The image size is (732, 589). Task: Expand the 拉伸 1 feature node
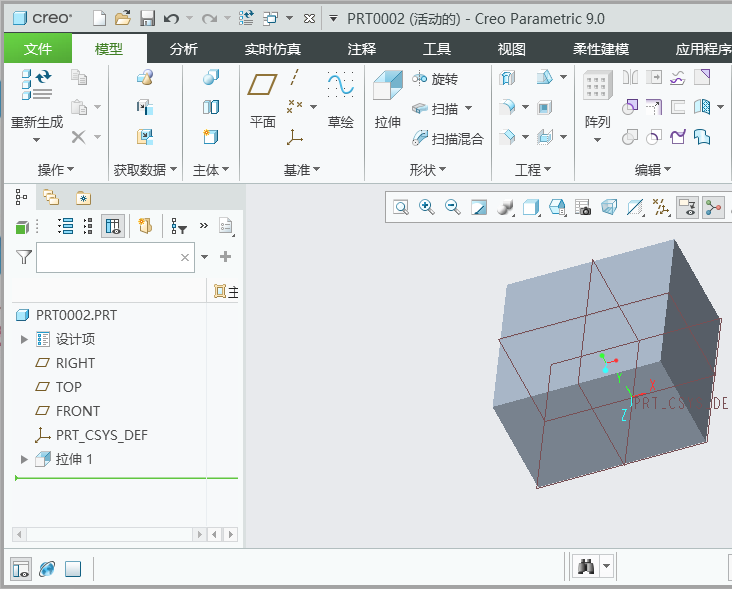point(25,459)
